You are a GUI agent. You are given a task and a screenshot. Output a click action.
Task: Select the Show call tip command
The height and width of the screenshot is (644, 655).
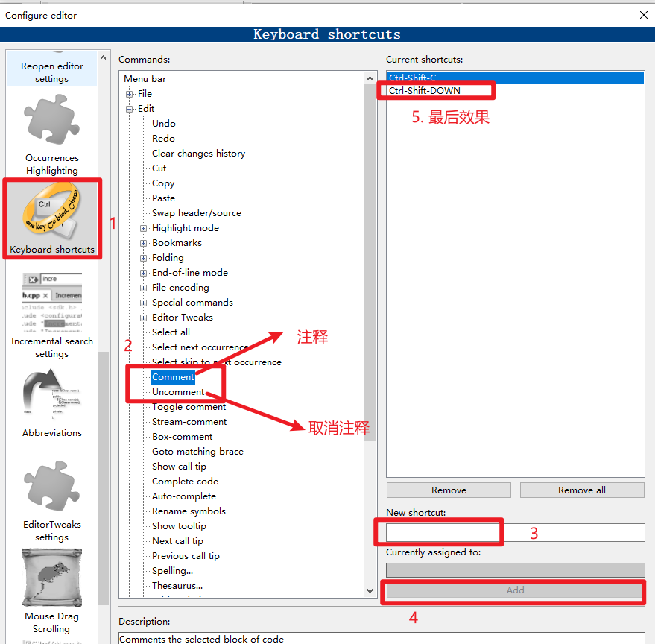179,467
